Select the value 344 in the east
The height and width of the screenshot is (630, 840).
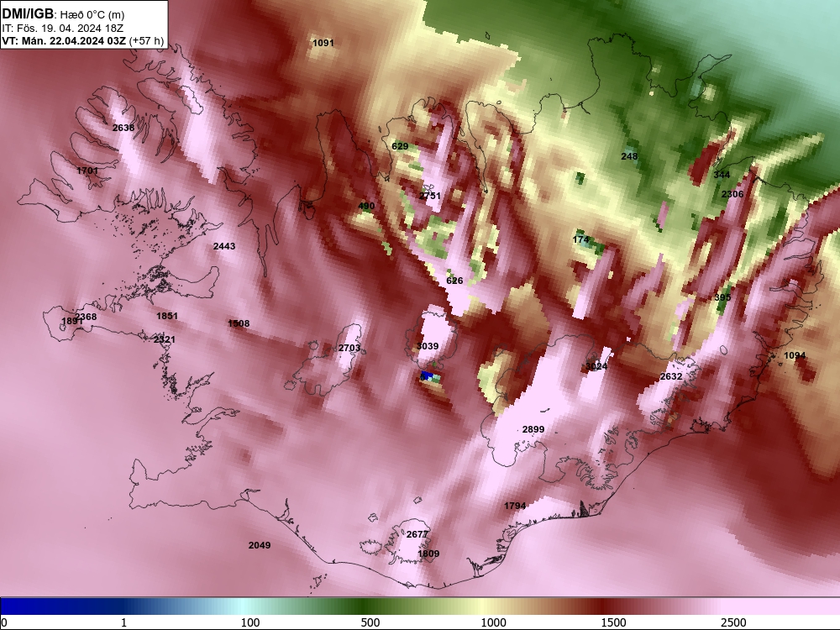(x=722, y=175)
